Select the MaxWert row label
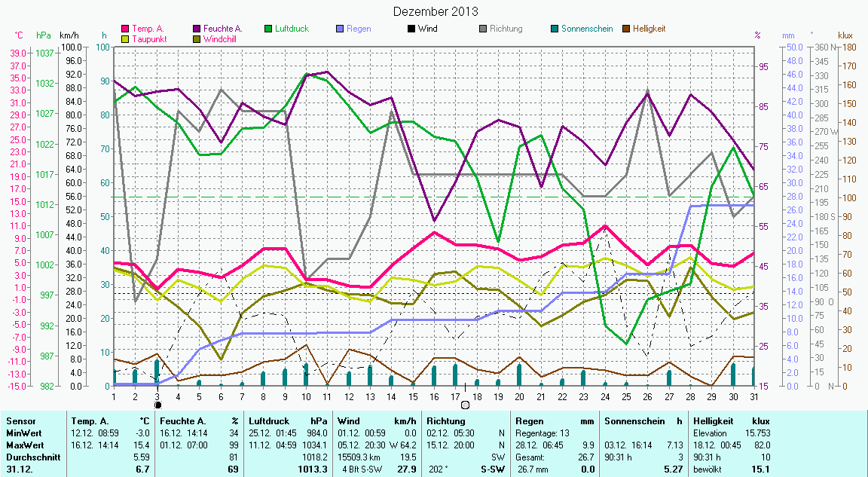The width and height of the screenshot is (868, 477). [x=25, y=445]
